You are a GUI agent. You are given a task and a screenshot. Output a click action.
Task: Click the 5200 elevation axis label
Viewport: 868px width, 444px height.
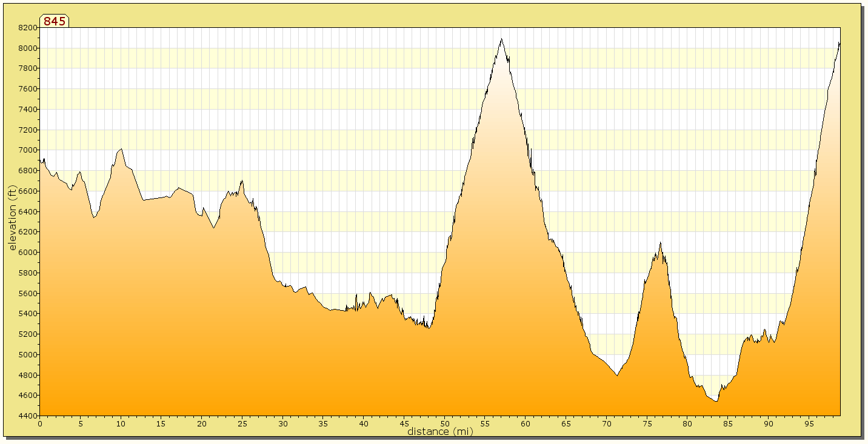(28, 334)
